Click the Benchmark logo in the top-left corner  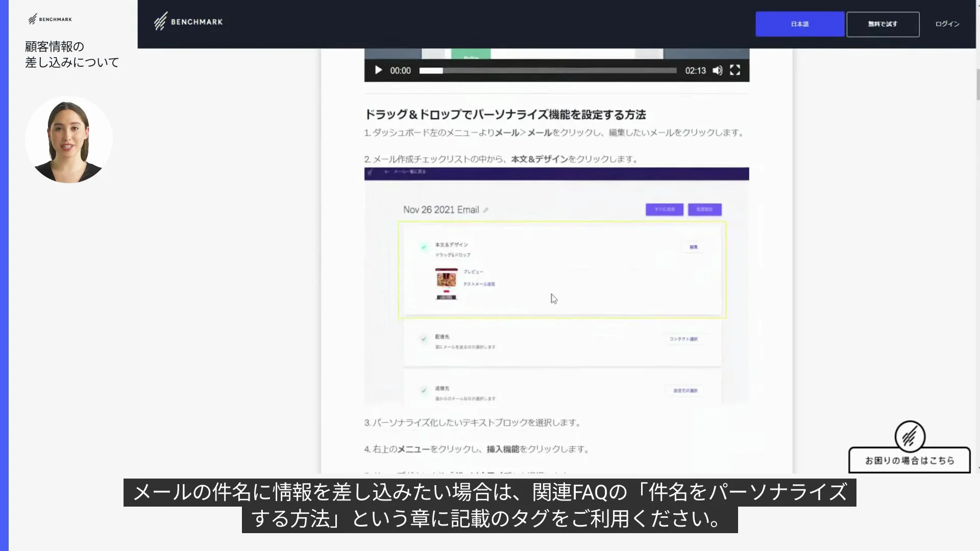(x=50, y=19)
